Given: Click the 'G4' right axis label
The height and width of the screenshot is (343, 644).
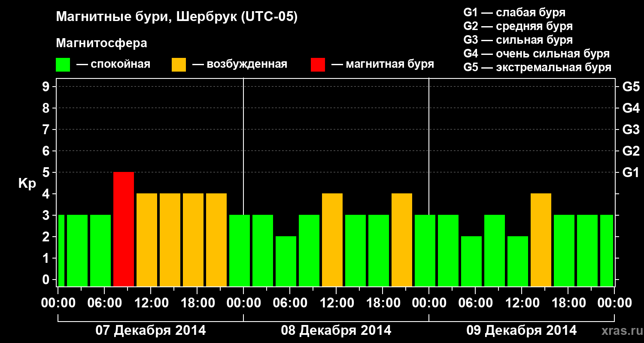Looking at the screenshot, I should point(631,108).
